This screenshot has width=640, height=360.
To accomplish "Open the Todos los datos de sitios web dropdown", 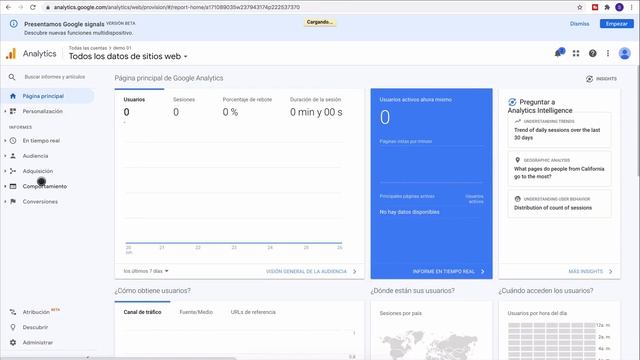I will pyautogui.click(x=128, y=56).
